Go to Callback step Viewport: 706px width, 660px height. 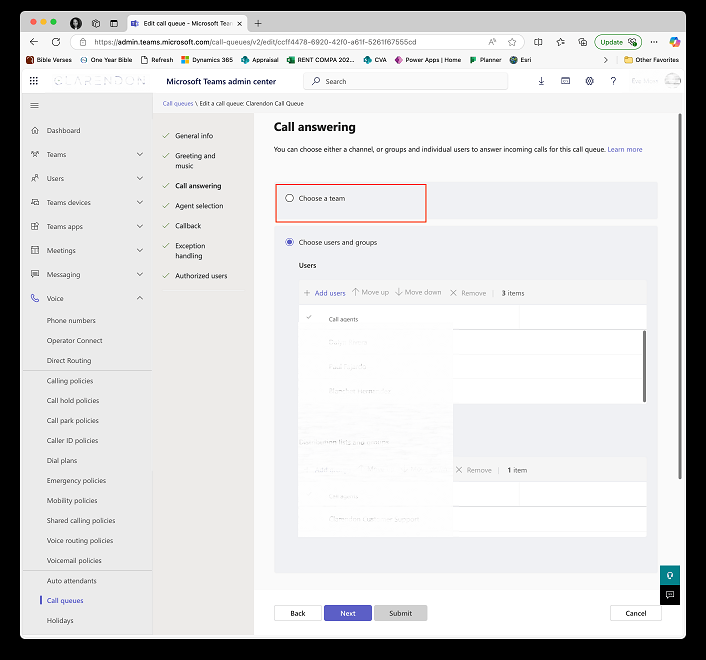[188, 226]
